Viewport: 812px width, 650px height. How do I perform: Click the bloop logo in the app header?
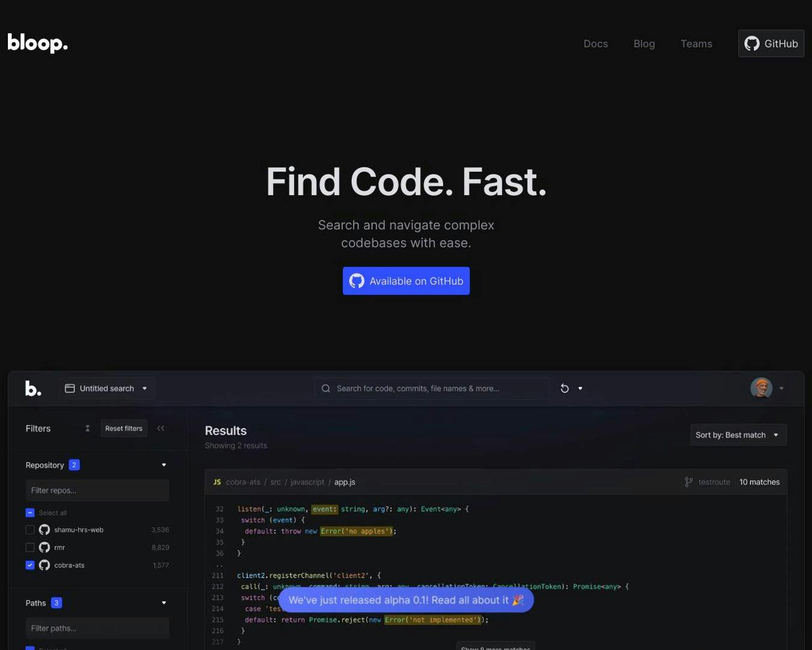(x=33, y=388)
